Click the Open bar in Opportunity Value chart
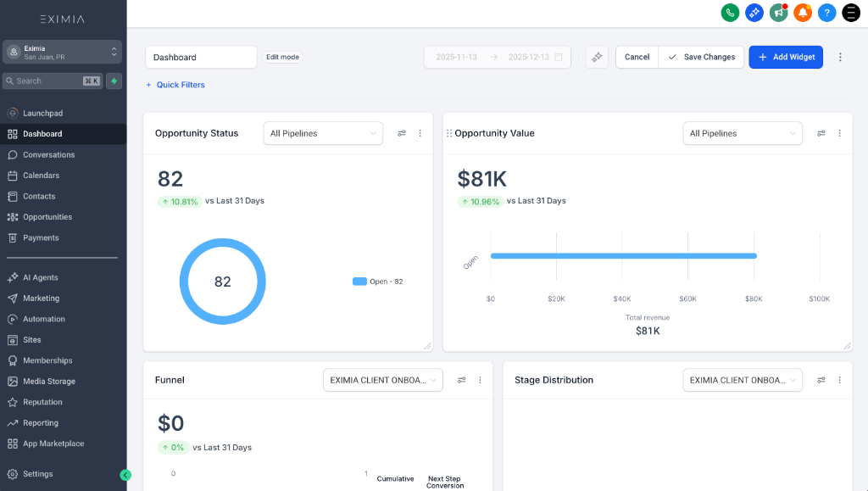 623,255
